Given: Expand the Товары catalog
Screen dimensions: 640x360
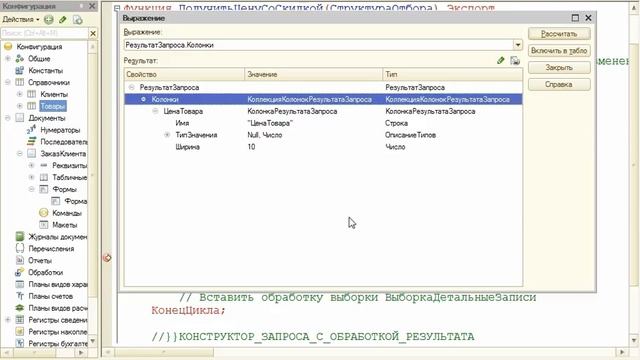Looking at the screenshot, I should [x=20, y=106].
